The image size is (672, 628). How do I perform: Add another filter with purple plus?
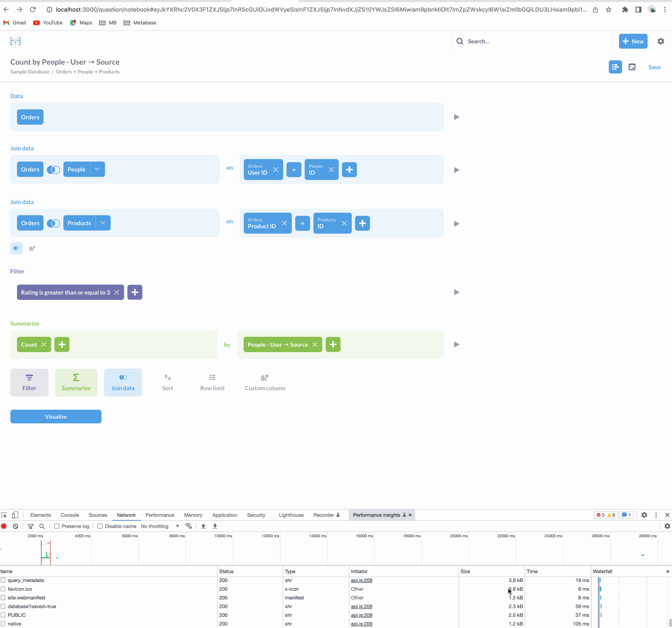[135, 292]
